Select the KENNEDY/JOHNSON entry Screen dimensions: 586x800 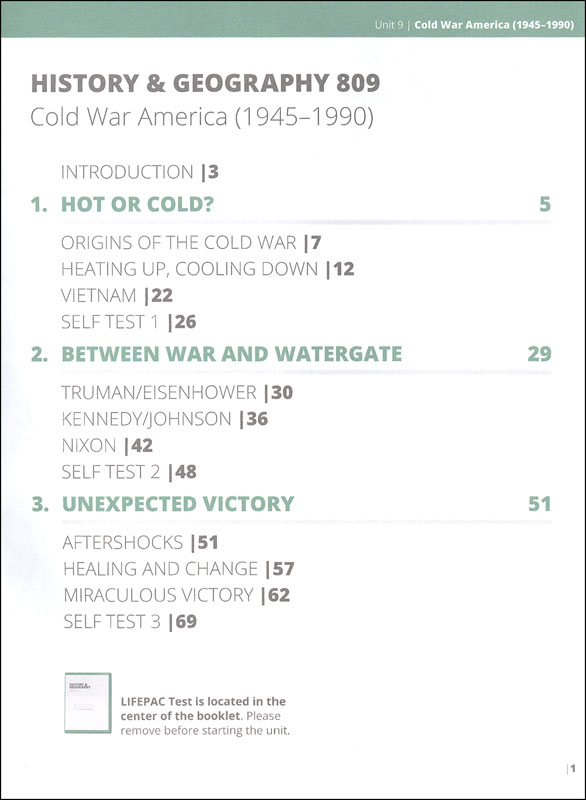165,419
